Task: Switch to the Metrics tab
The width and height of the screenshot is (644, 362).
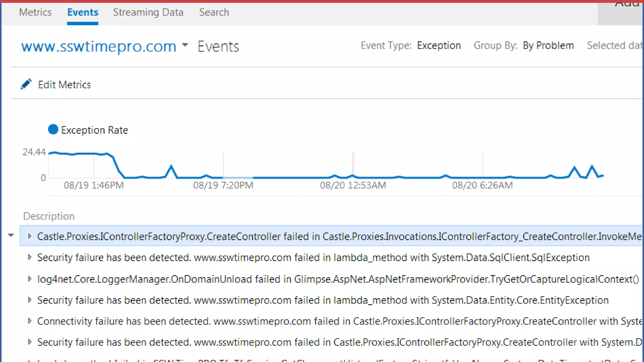Action: pos(35,12)
